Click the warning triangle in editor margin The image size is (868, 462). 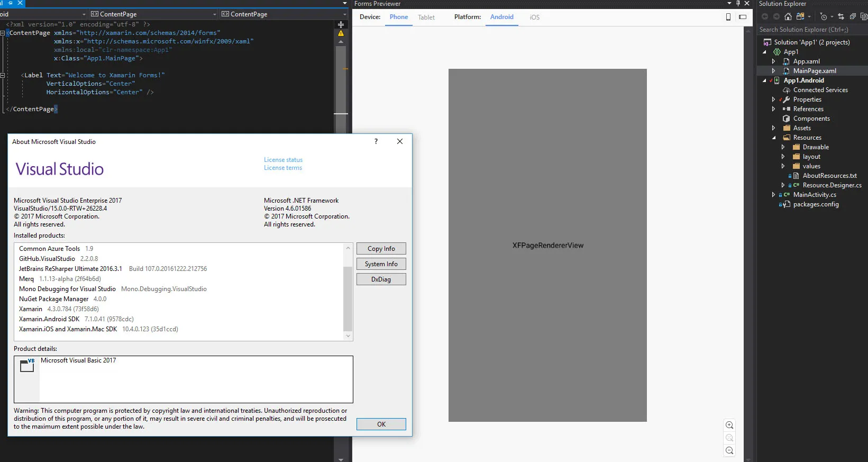341,33
